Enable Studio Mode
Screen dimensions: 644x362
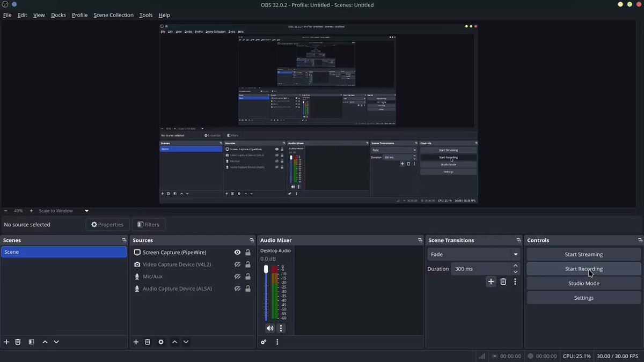[584, 283]
